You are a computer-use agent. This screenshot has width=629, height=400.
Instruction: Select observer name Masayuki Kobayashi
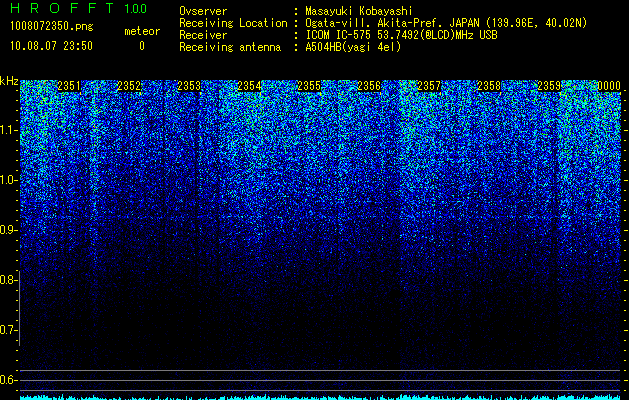358,12
